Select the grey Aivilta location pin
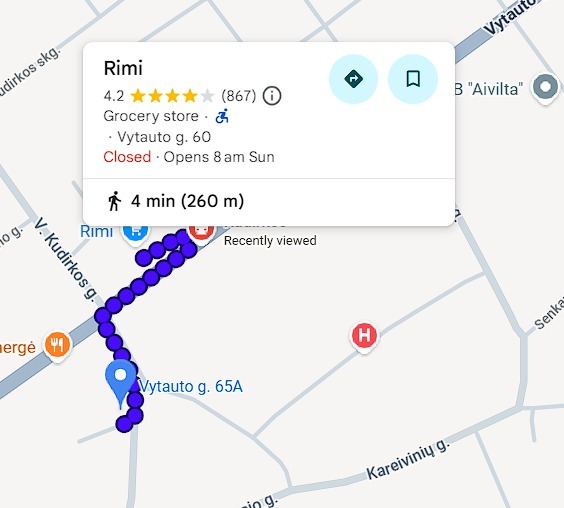The image size is (564, 508). (x=546, y=88)
